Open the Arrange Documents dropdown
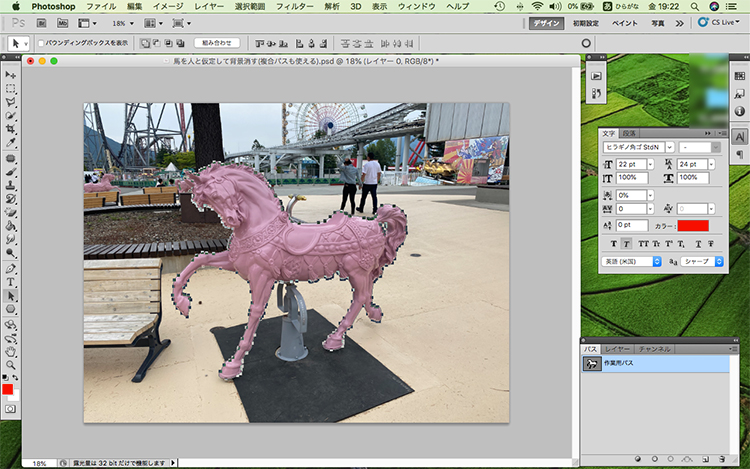 pyautogui.click(x=154, y=23)
